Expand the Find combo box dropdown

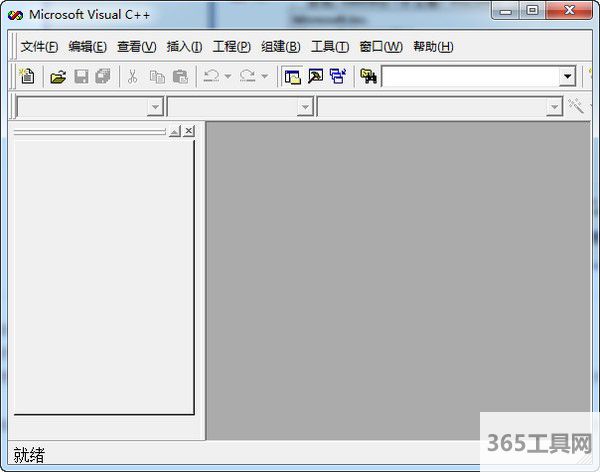[x=567, y=77]
